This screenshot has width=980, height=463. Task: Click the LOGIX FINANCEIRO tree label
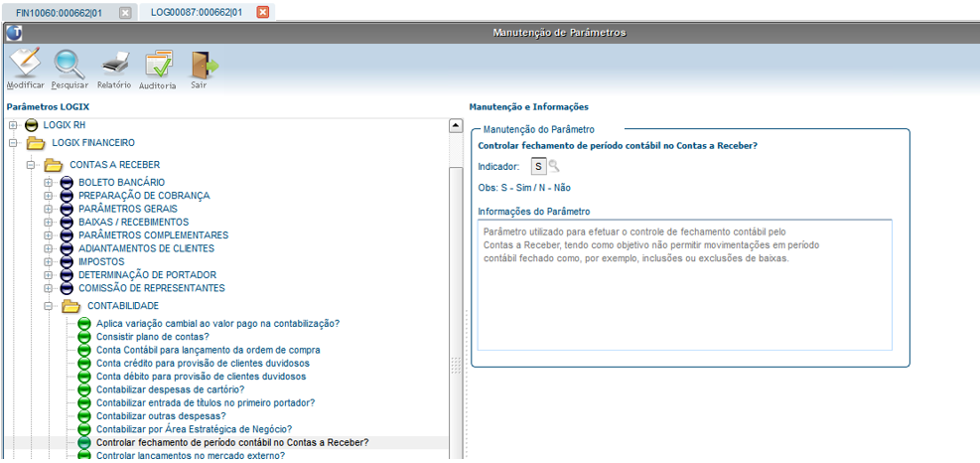click(x=93, y=143)
